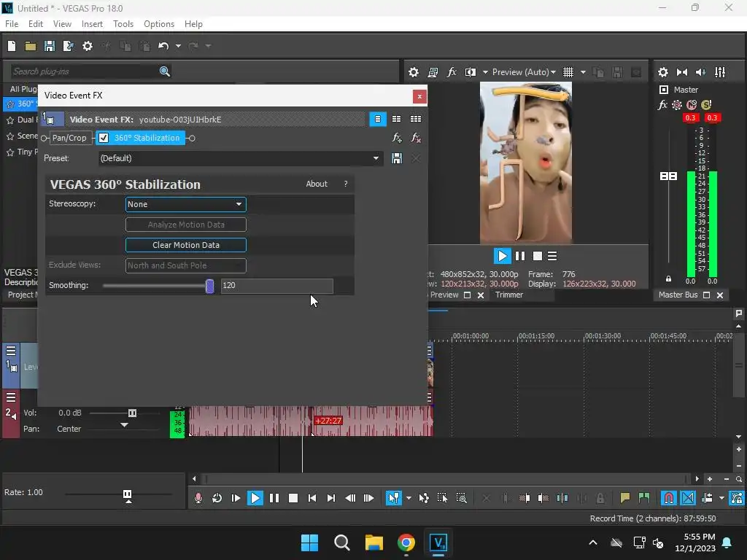Click the About link in stabilization panel
Viewport: 747px width, 560px height.
pos(317,184)
